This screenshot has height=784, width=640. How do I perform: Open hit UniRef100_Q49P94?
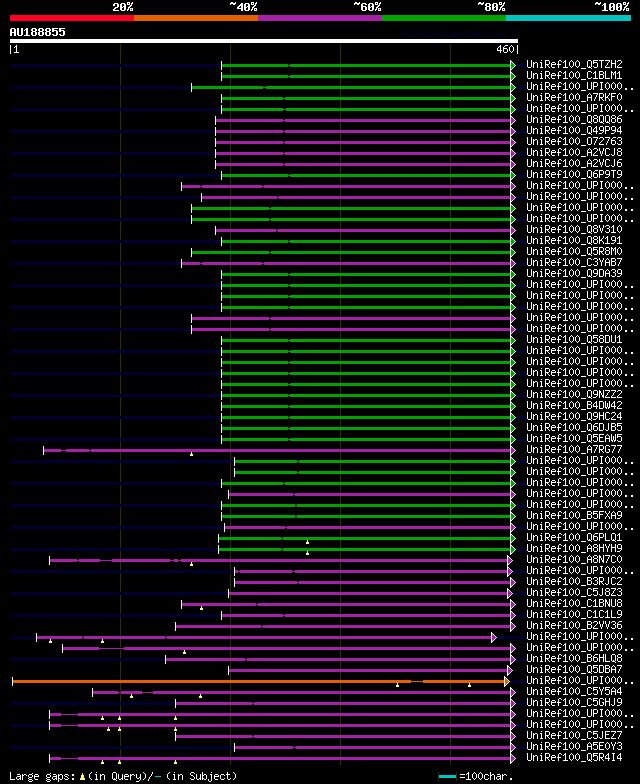pyautogui.click(x=574, y=130)
